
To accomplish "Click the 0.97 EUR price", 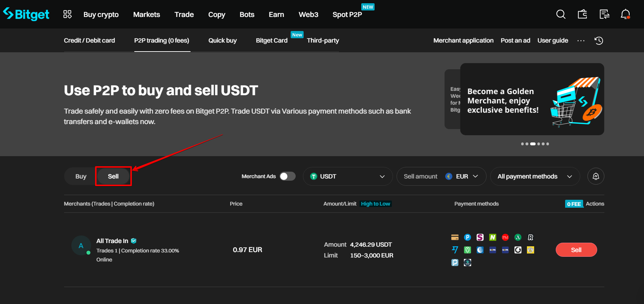I will [247, 250].
